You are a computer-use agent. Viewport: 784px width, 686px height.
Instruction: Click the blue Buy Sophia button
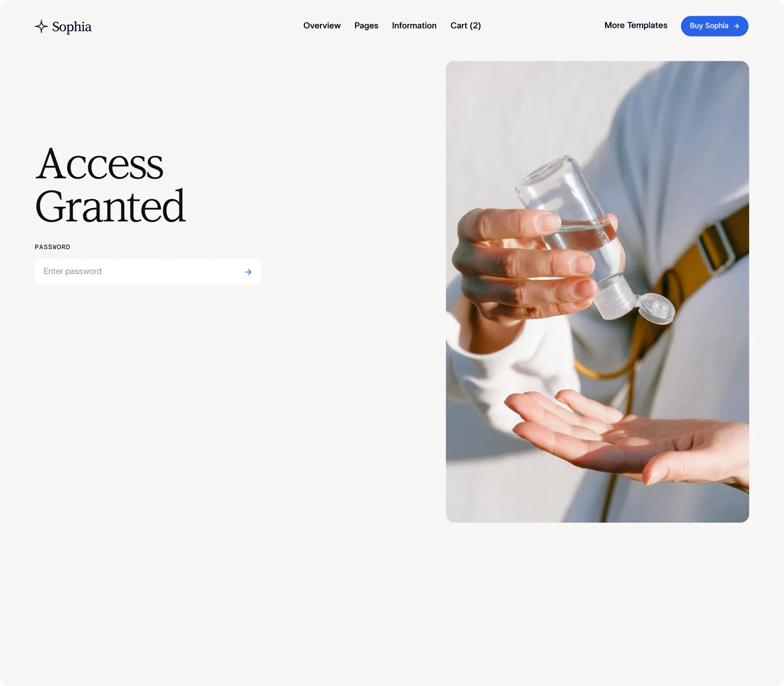click(x=714, y=26)
